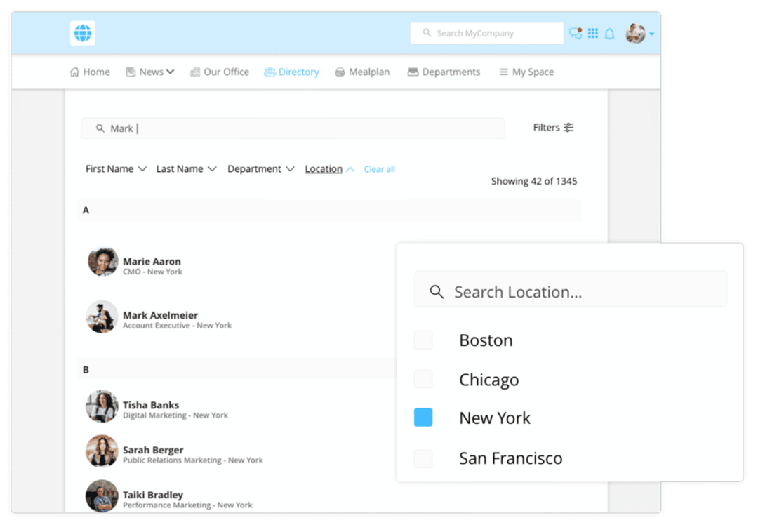Open the apps grid launcher
The height and width of the screenshot is (532, 758).
click(x=593, y=33)
